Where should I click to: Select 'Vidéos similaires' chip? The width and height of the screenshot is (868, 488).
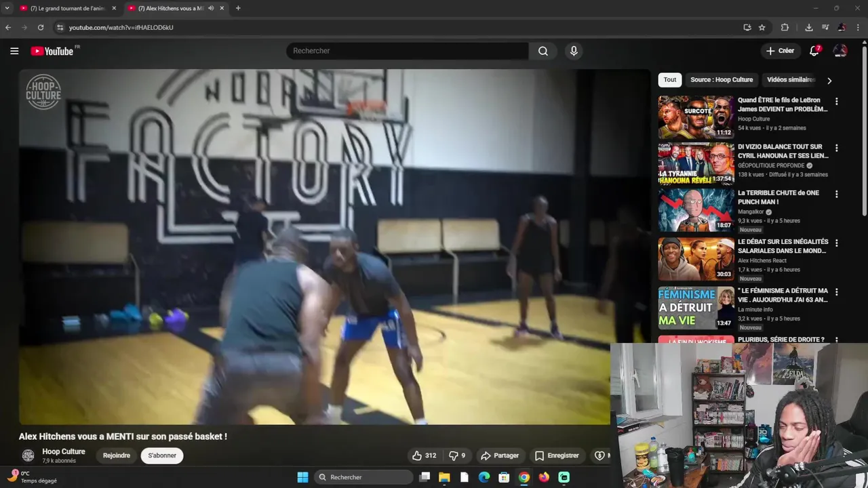click(x=790, y=80)
